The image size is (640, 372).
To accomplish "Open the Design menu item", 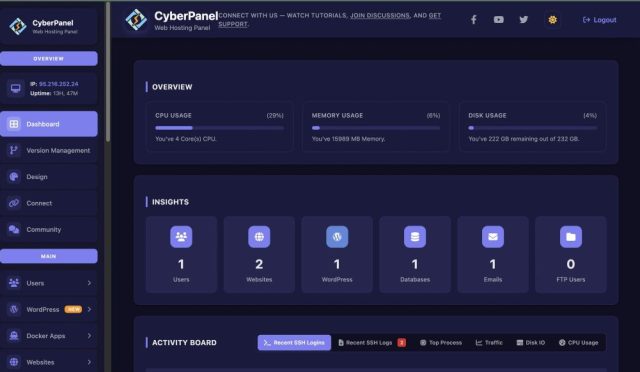I will pyautogui.click(x=49, y=177).
